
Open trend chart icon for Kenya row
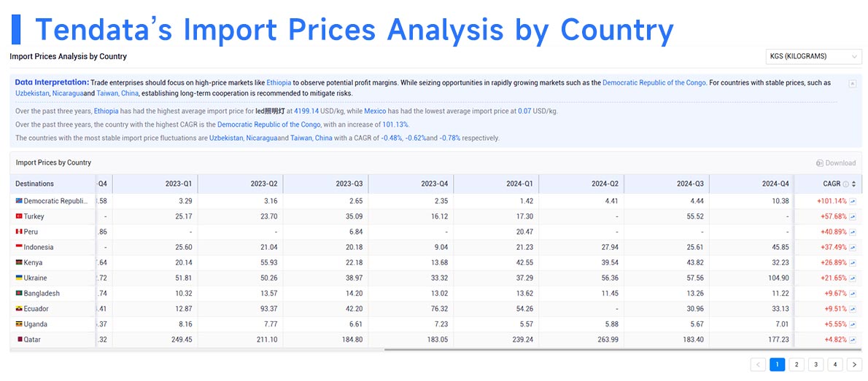click(853, 263)
